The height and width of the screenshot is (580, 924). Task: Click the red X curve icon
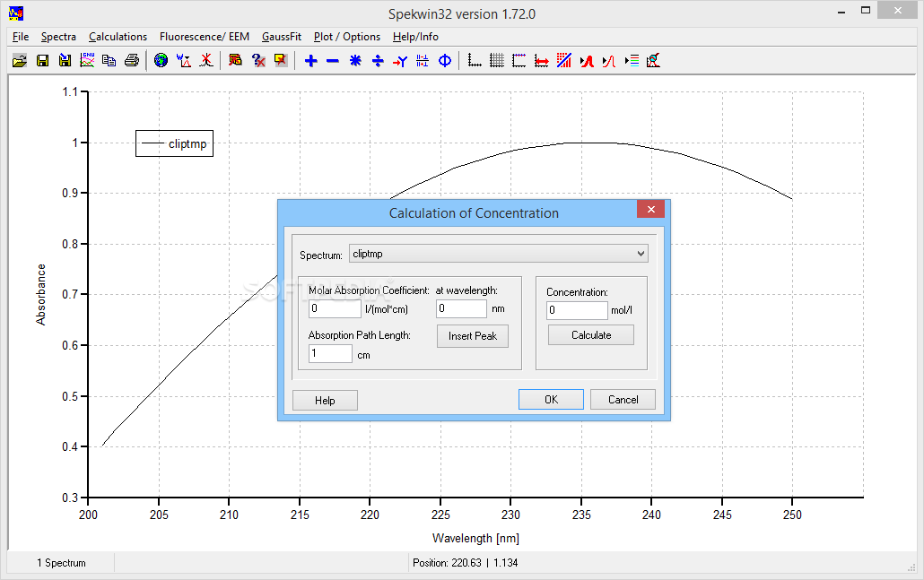coord(206,60)
